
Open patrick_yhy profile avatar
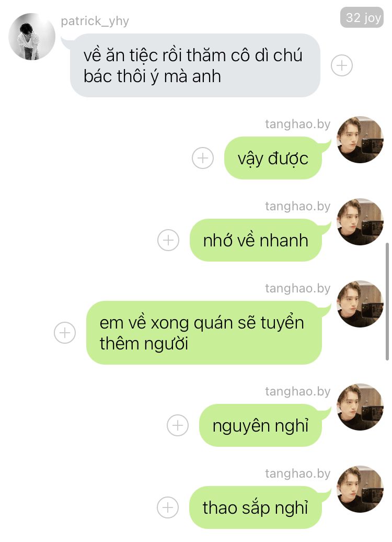pyautogui.click(x=32, y=37)
